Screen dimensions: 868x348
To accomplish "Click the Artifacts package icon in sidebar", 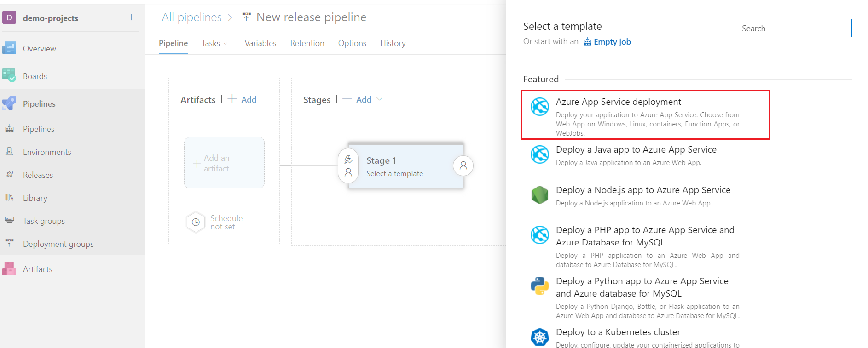I will (x=9, y=269).
